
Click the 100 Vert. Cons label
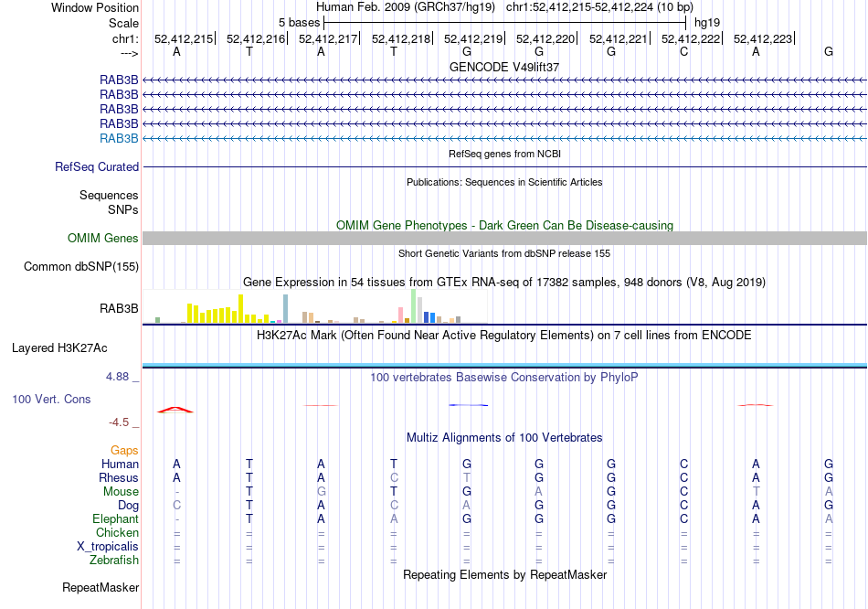51,399
